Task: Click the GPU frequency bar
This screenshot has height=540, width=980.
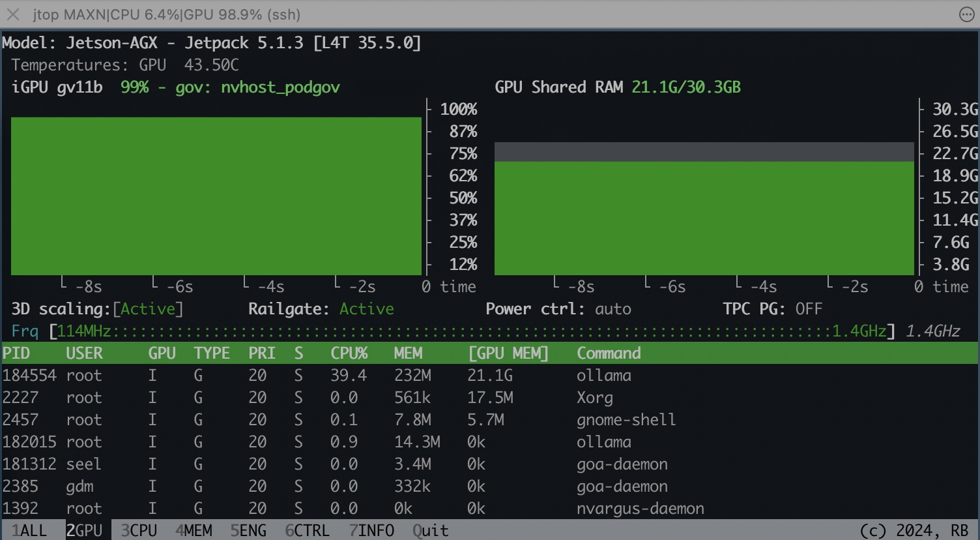Action: [x=472, y=331]
